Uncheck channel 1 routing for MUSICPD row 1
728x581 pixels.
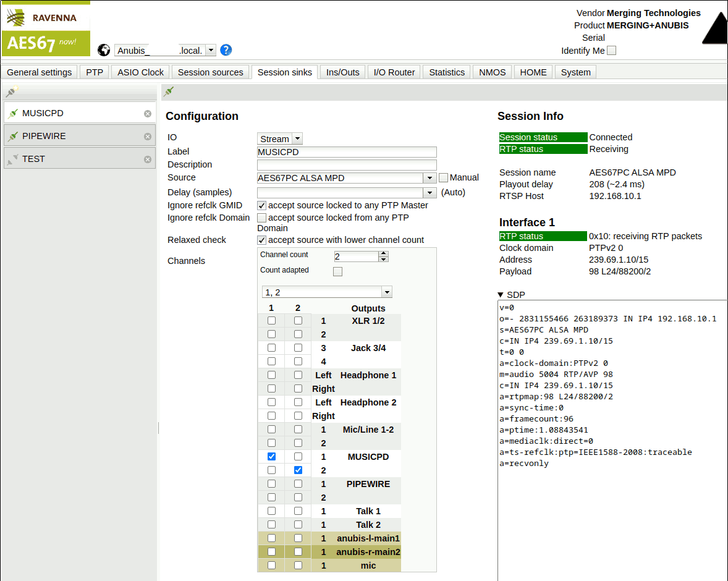271,457
